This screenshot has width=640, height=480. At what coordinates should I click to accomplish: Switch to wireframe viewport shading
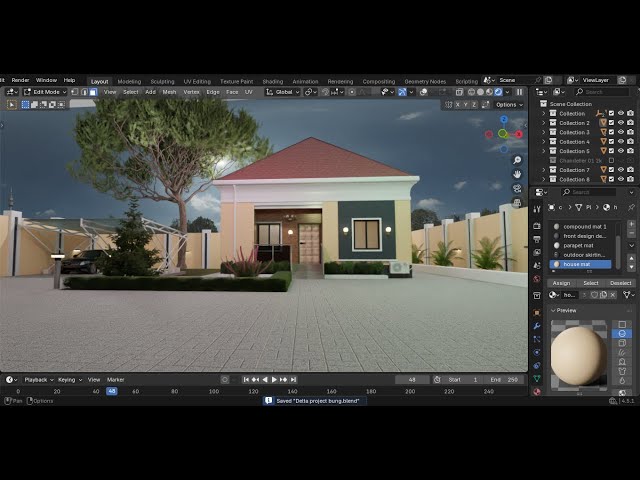coord(471,92)
